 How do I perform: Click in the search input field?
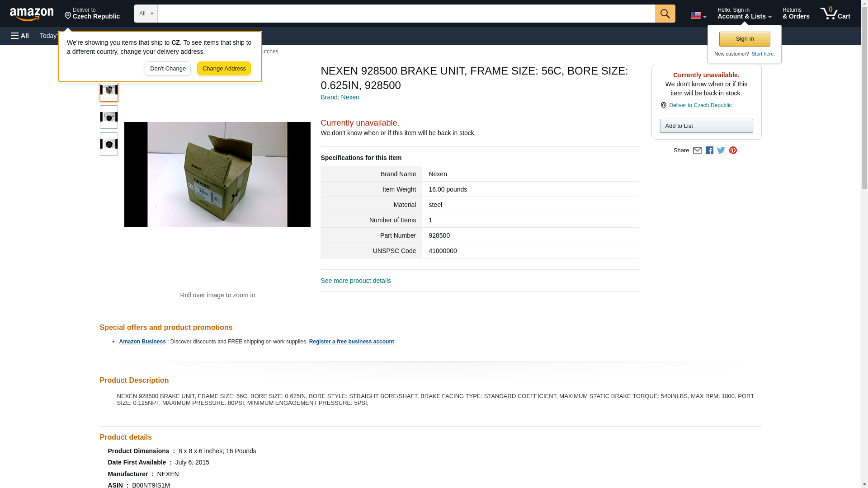point(406,14)
